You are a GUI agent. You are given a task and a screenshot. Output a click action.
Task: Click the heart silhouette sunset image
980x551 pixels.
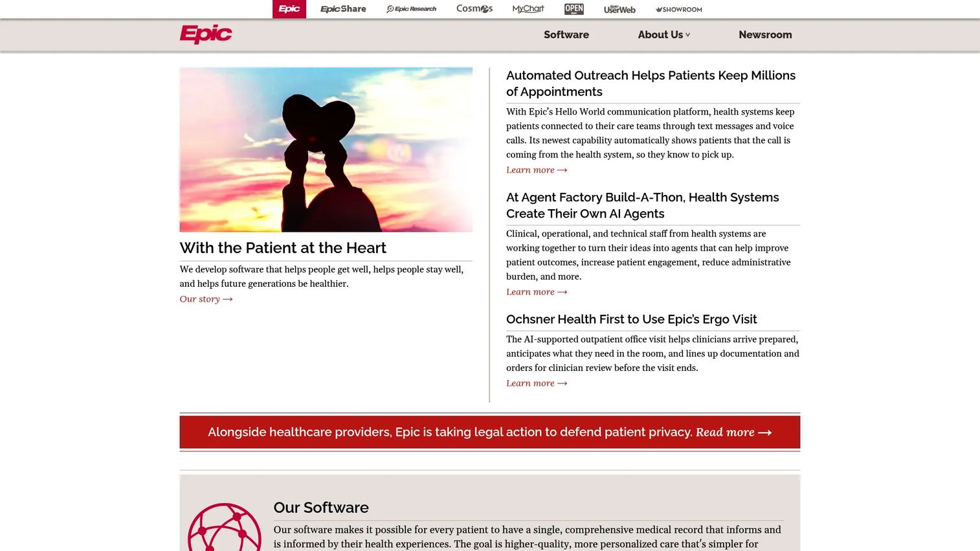326,150
